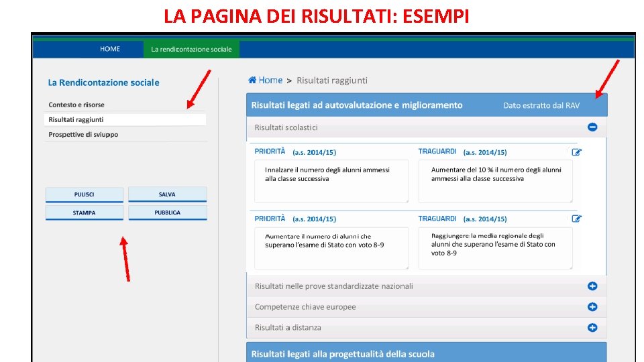Viewport: 644px width, 362px height.
Task: Click the PULISCI button
Action: click(85, 194)
